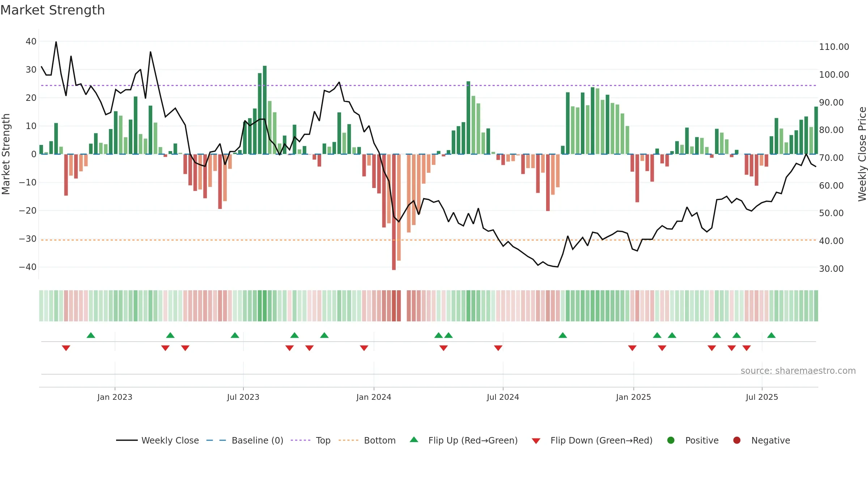Click the Weekly Close legend entry
This screenshot has height=488, width=868.
coord(157,440)
